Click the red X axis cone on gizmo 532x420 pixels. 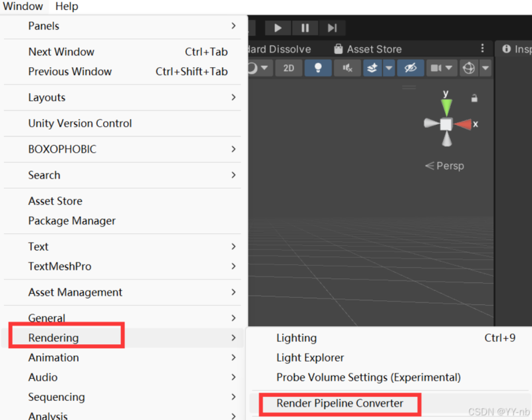[464, 124]
